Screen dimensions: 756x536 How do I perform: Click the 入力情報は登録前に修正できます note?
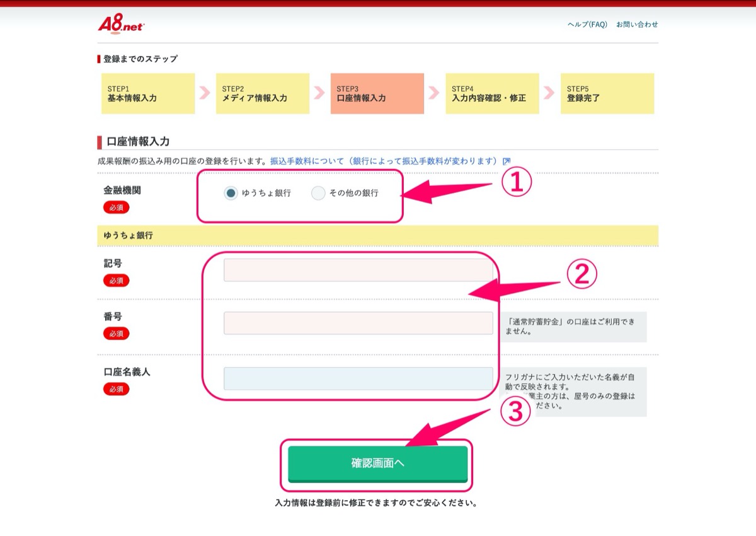(376, 503)
